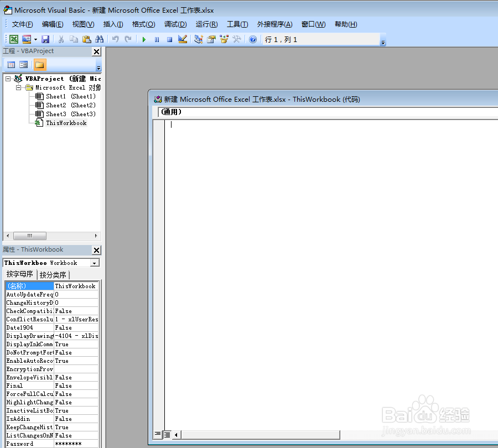Select Sheet2 (Sheet2) in project tree
Viewport: 498px width, 448px height.
click(70, 105)
